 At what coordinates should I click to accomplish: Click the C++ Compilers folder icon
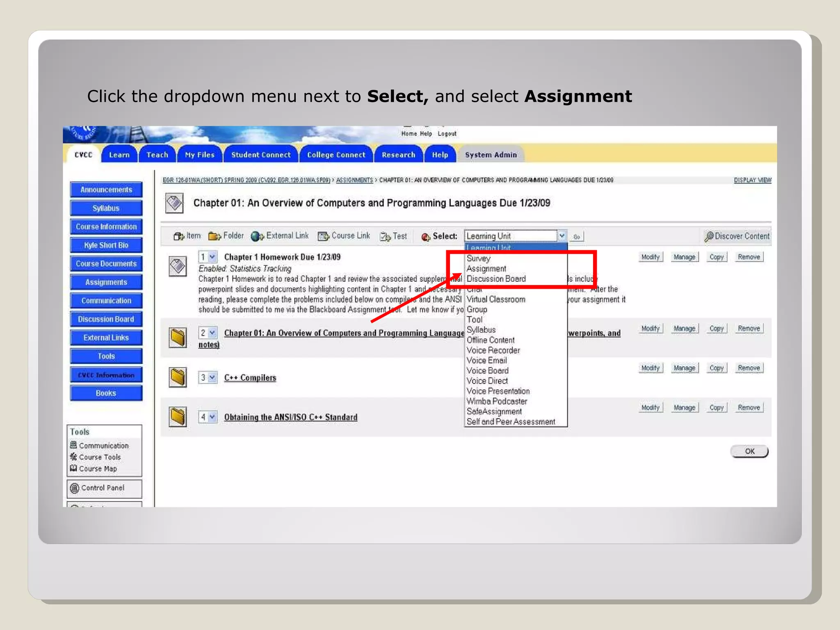pos(178,377)
